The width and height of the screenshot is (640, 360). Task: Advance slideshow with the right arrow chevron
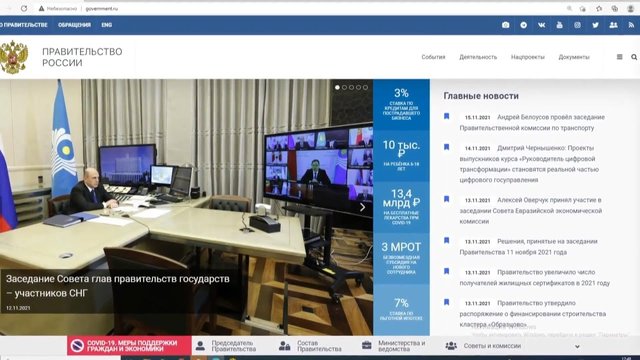tap(362, 207)
